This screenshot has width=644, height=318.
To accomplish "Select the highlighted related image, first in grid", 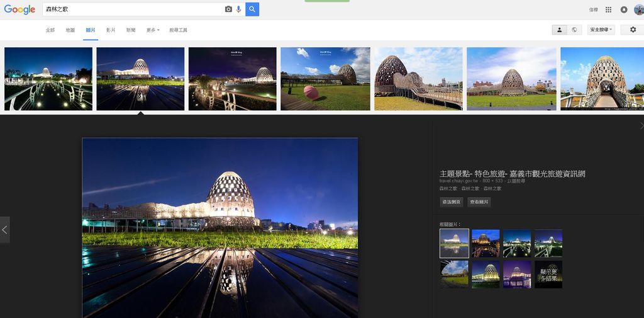I will click(454, 244).
